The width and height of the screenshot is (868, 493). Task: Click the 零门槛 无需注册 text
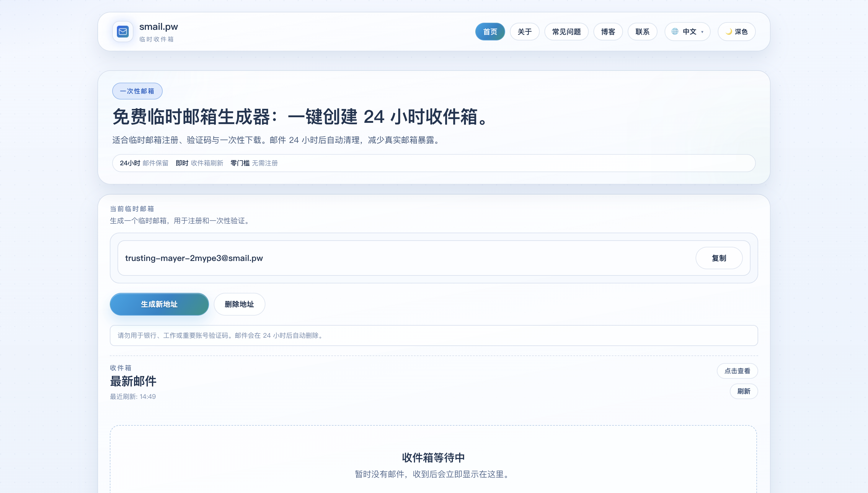tap(254, 163)
